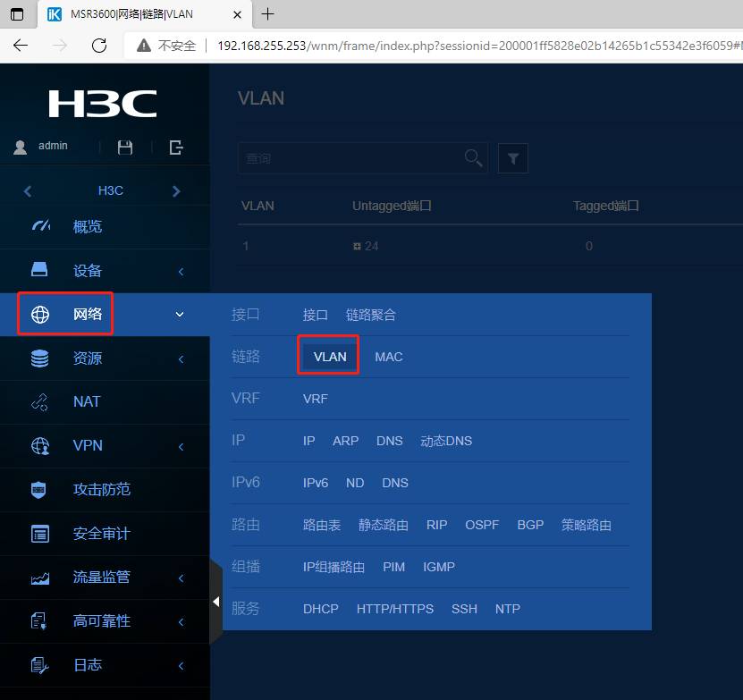Click the filter funnel button
743x700 pixels.
coord(513,158)
